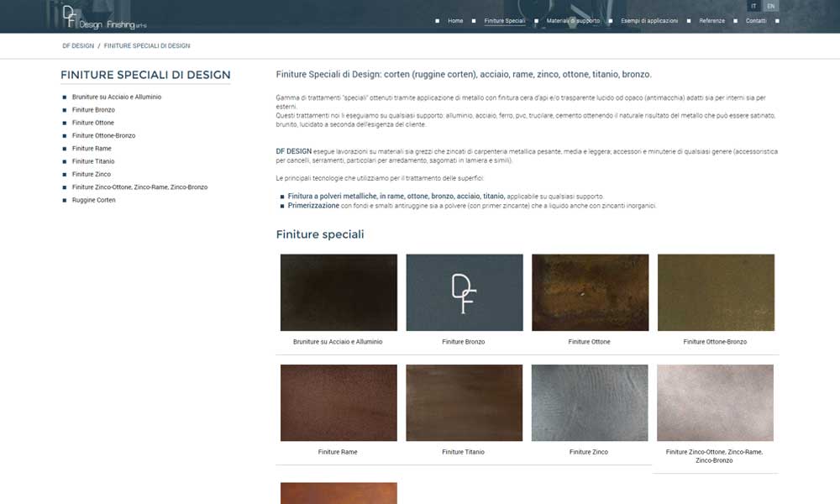Open the Home menu item
The image size is (840, 504).
click(x=455, y=21)
